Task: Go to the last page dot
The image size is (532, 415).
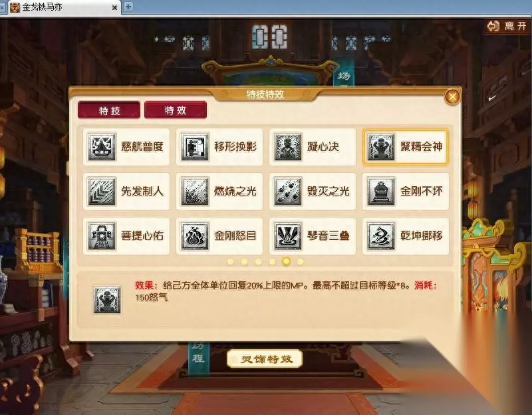Action: click(x=301, y=261)
